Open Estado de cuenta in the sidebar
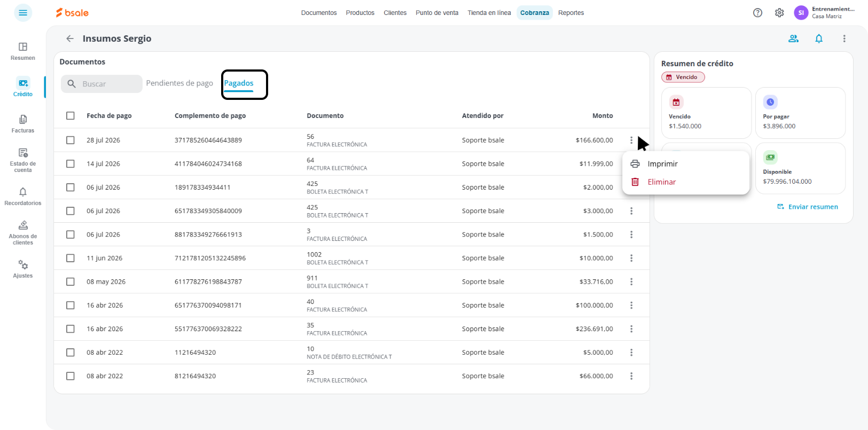 coord(23,160)
